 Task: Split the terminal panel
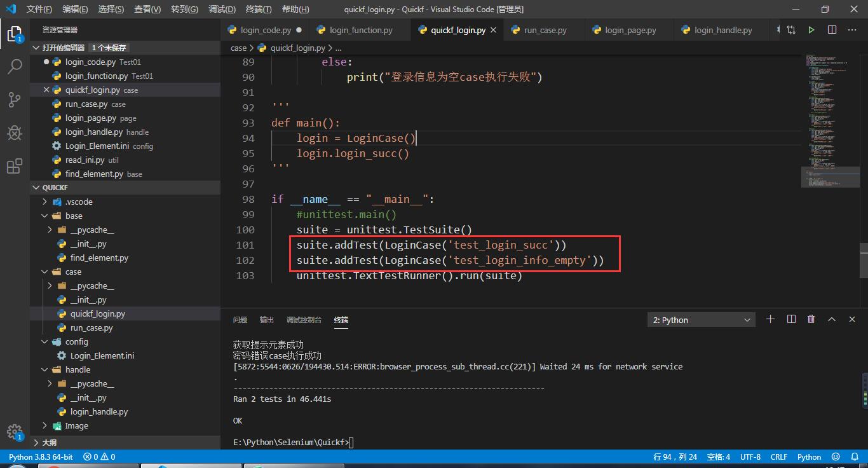[791, 319]
